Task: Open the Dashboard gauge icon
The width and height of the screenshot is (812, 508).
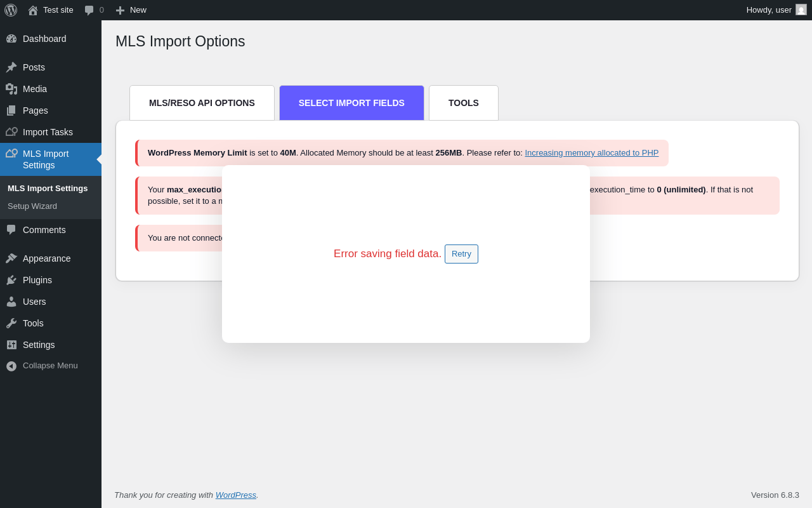Action: coord(11,39)
